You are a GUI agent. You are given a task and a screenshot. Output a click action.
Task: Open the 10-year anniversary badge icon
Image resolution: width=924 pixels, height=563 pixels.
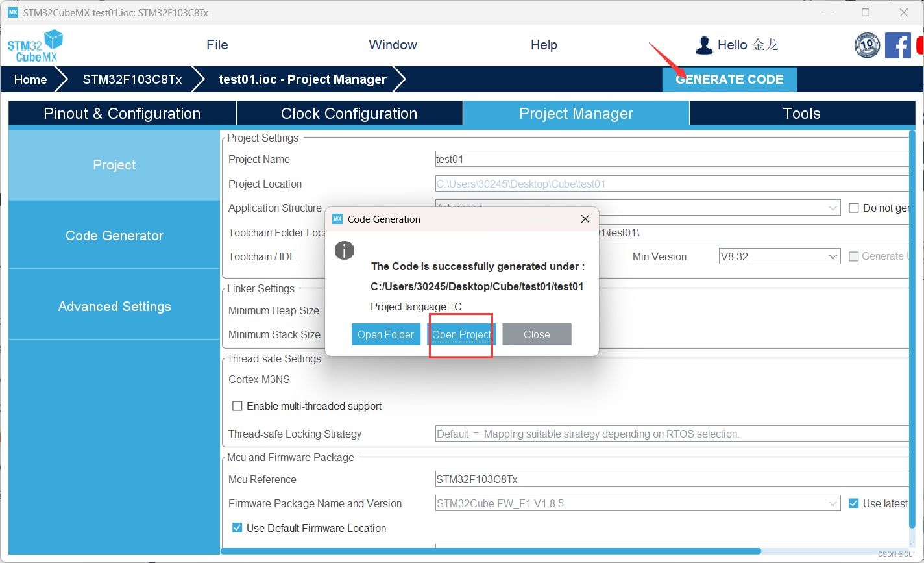click(x=867, y=45)
